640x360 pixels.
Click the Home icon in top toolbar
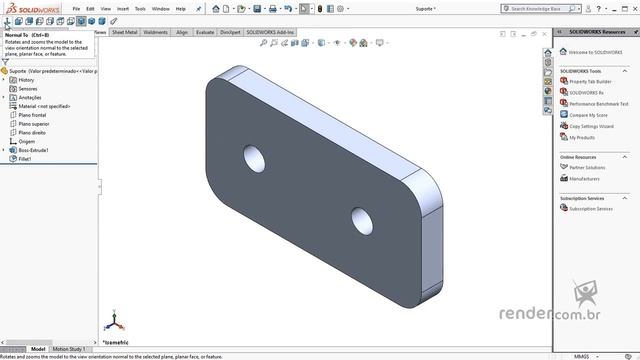[x=216, y=9]
